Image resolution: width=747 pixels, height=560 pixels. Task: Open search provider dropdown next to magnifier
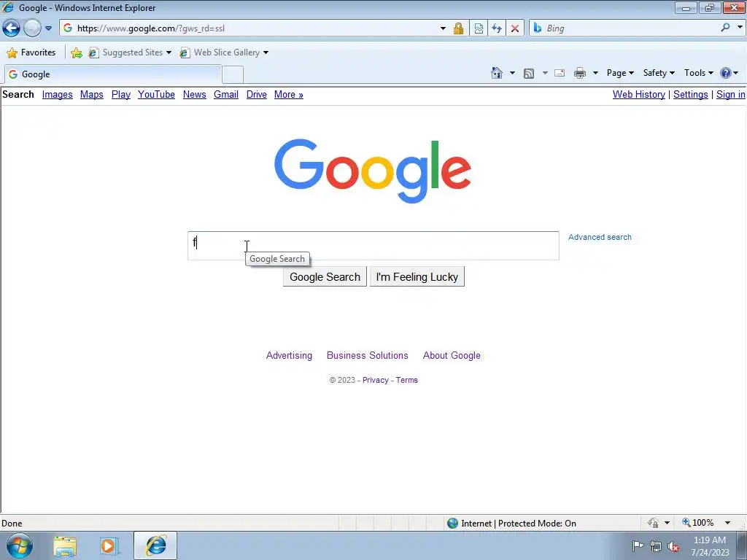tap(740, 27)
